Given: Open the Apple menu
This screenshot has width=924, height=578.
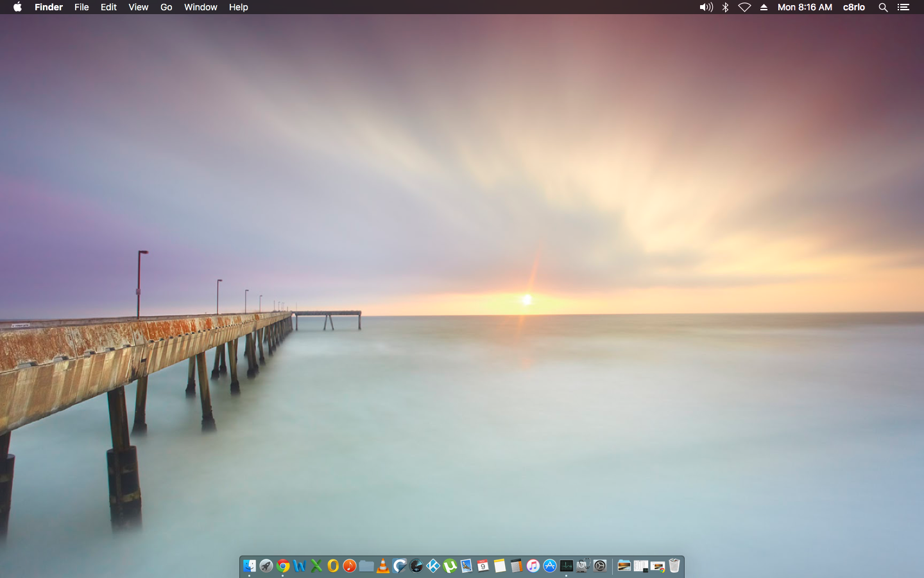Looking at the screenshot, I should [x=17, y=7].
